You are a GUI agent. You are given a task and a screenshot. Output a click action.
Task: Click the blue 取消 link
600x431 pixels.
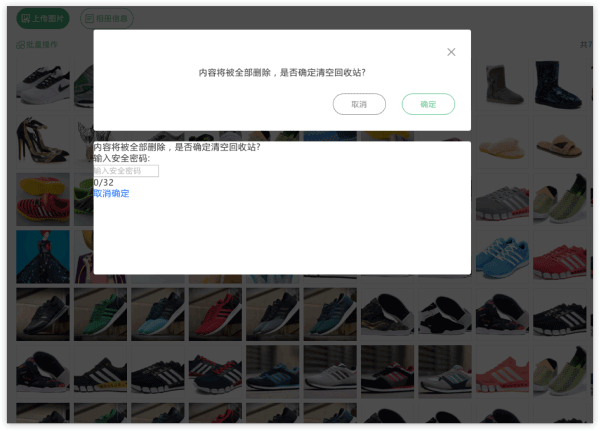click(x=102, y=193)
